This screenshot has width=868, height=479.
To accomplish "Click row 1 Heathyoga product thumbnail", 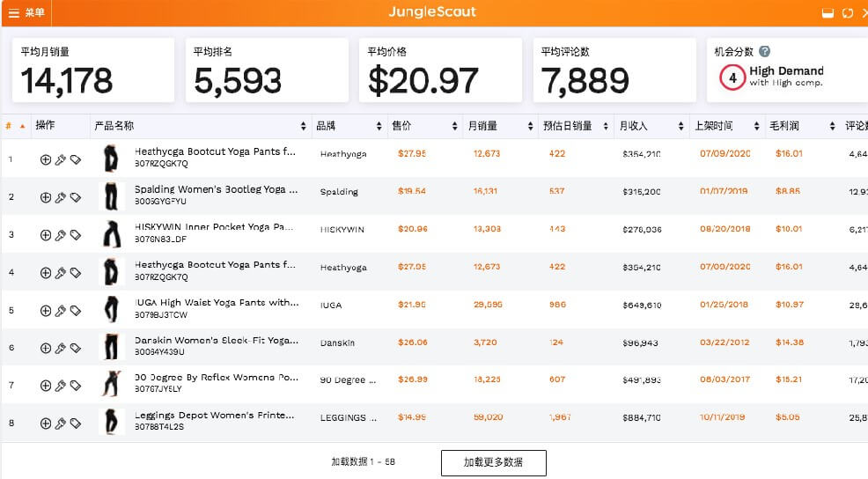I will point(111,158).
